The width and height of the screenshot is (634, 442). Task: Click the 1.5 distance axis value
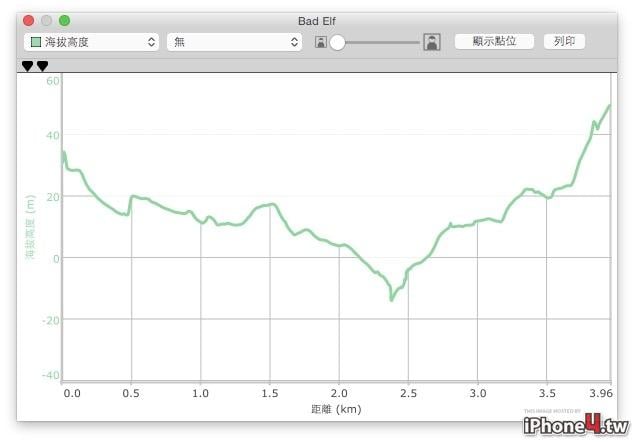click(x=270, y=393)
